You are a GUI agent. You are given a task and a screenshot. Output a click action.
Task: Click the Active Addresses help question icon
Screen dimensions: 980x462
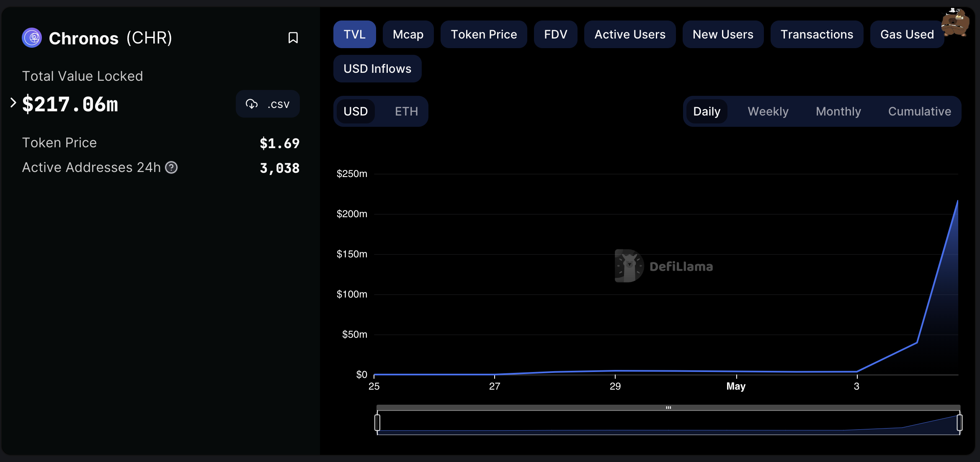[x=171, y=167]
